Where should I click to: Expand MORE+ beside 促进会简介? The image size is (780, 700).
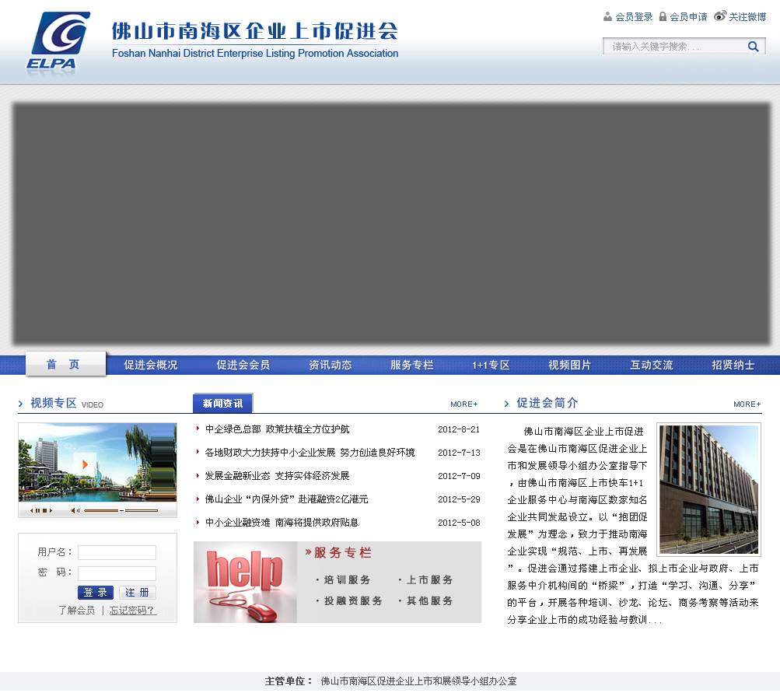click(x=747, y=404)
